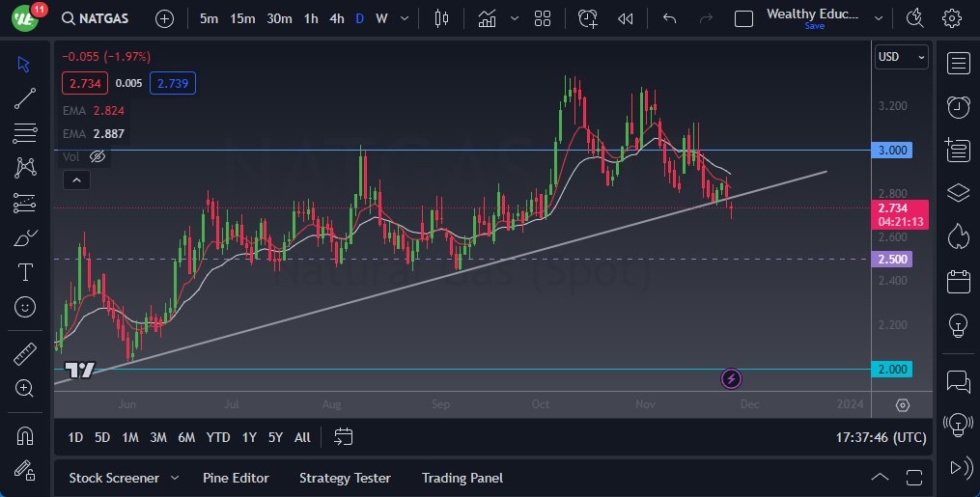Open the Strategy Tester tab
The height and width of the screenshot is (497, 980).
tap(345, 478)
